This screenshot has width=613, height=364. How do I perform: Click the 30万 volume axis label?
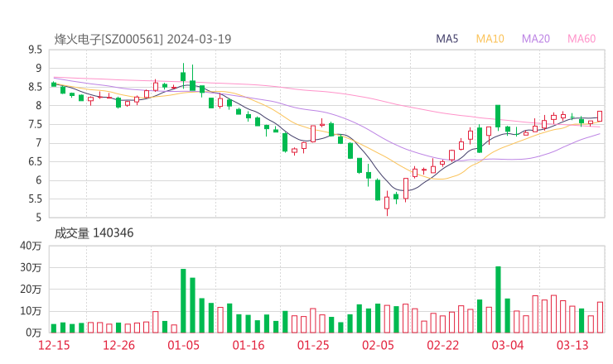point(31,267)
